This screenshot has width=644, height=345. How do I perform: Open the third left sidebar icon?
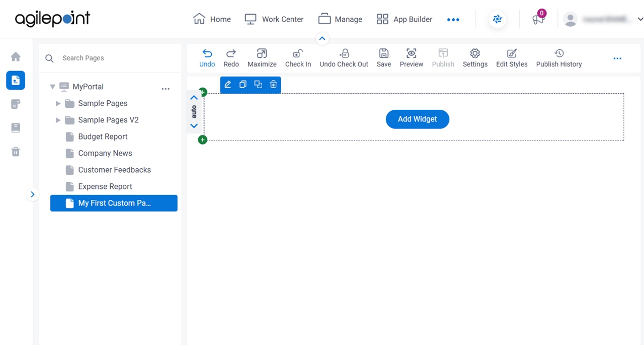[16, 104]
